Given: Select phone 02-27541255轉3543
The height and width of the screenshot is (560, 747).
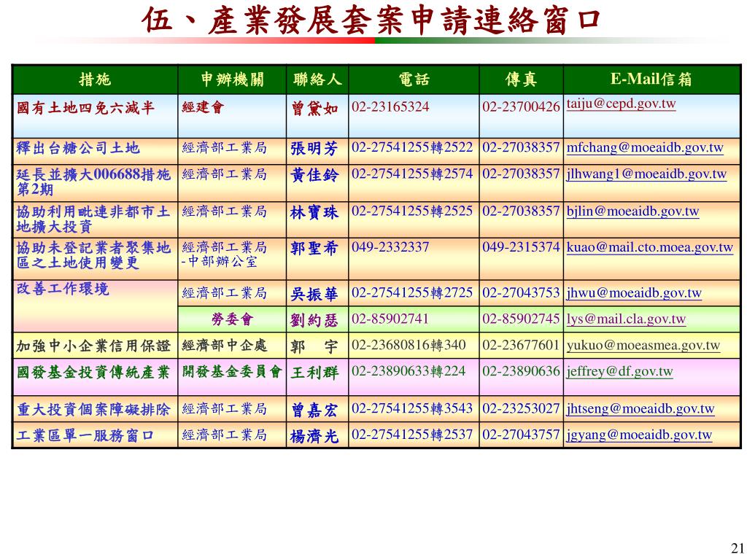Looking at the screenshot, I should (x=412, y=408).
